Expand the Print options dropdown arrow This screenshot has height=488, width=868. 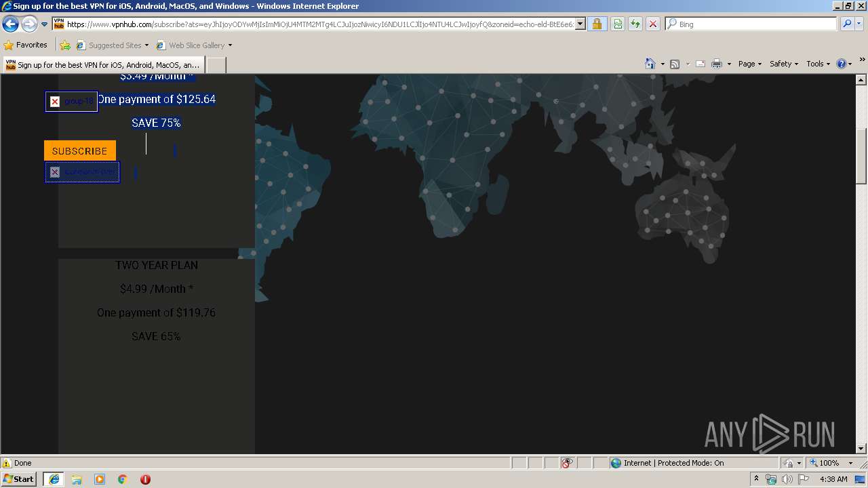tap(729, 64)
